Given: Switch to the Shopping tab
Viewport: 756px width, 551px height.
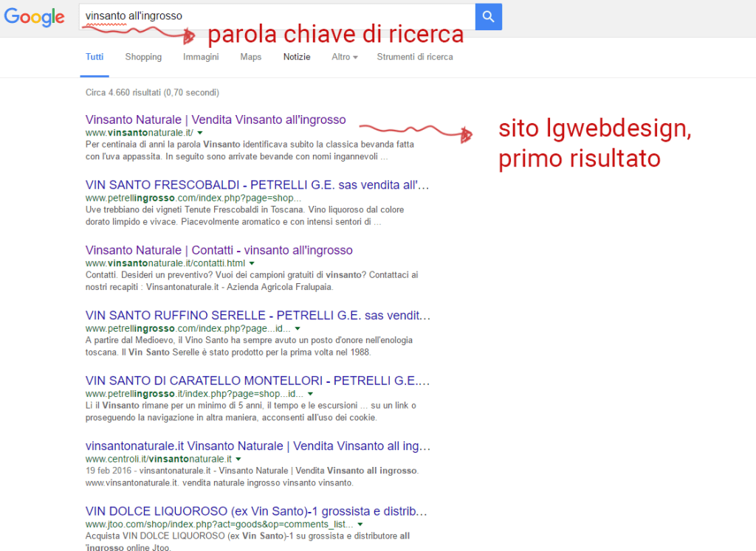Looking at the screenshot, I should click(x=143, y=57).
